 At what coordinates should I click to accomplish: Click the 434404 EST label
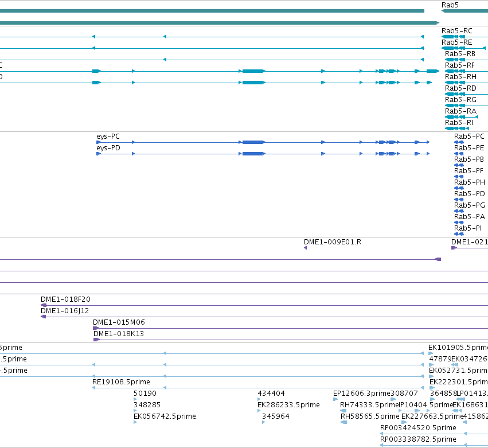(271, 393)
